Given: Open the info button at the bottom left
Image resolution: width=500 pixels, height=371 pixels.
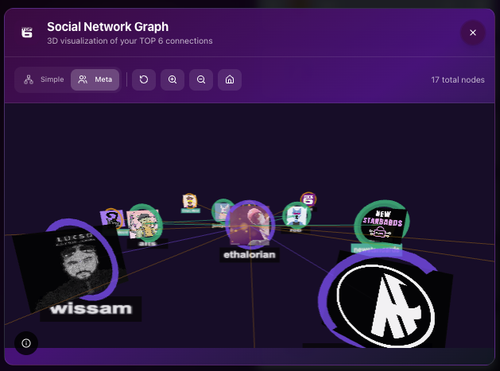Looking at the screenshot, I should pos(26,343).
